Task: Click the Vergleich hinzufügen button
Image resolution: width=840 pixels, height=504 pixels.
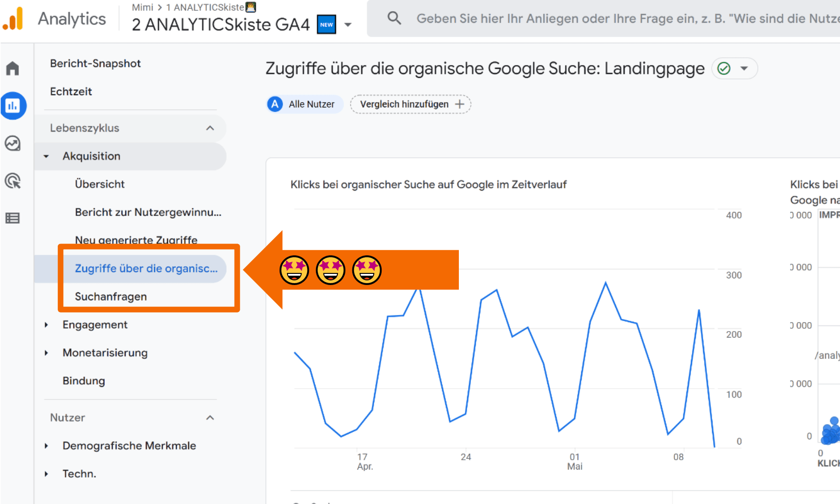Action: (410, 104)
